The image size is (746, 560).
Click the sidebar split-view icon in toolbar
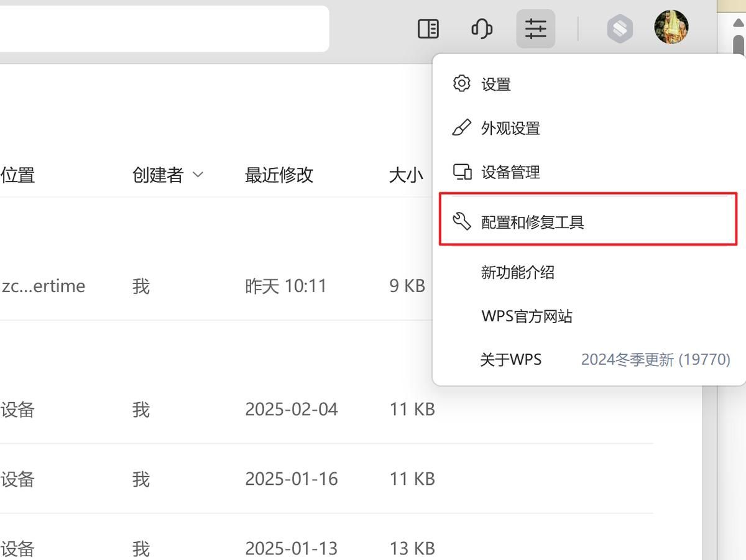click(x=428, y=28)
